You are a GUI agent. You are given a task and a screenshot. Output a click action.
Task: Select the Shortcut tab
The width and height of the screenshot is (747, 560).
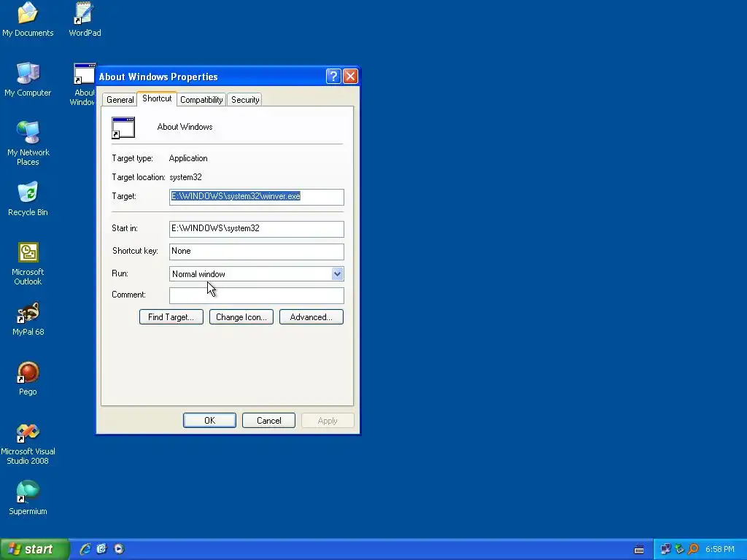[x=157, y=98]
